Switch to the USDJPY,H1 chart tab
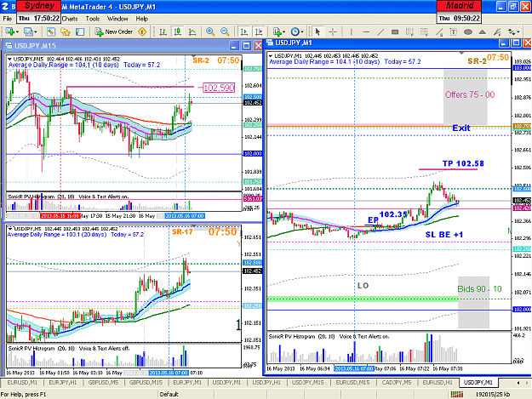This screenshot has height=399, width=532. tap(266, 382)
